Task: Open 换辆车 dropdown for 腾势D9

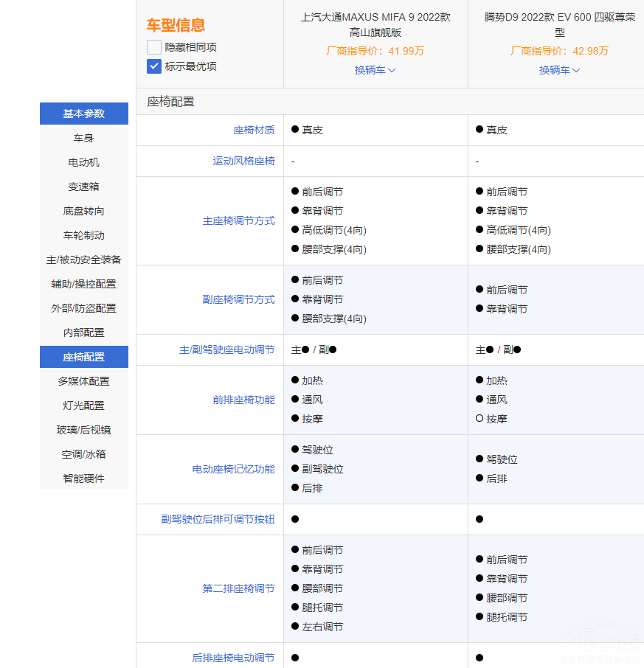Action: [x=559, y=70]
